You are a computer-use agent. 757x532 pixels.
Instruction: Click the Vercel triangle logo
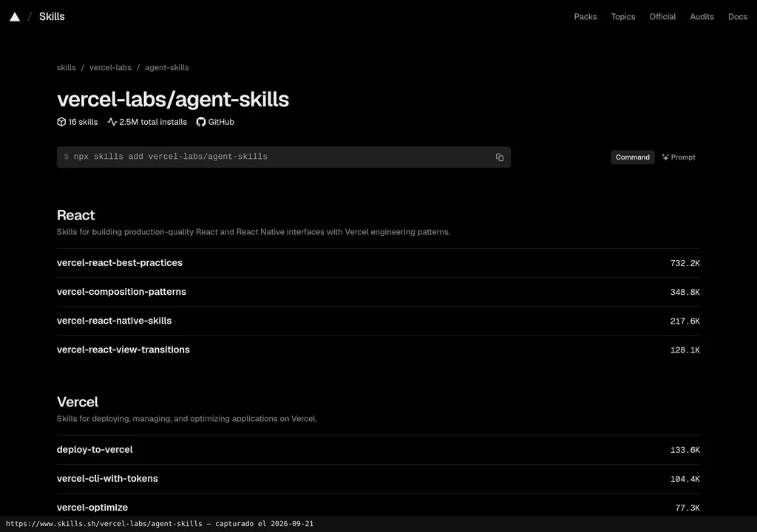[x=15, y=17]
